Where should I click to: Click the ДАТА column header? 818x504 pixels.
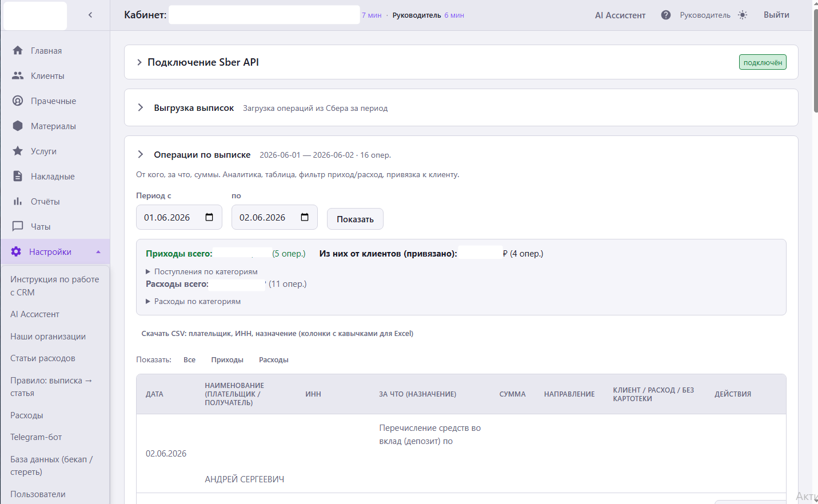[154, 394]
